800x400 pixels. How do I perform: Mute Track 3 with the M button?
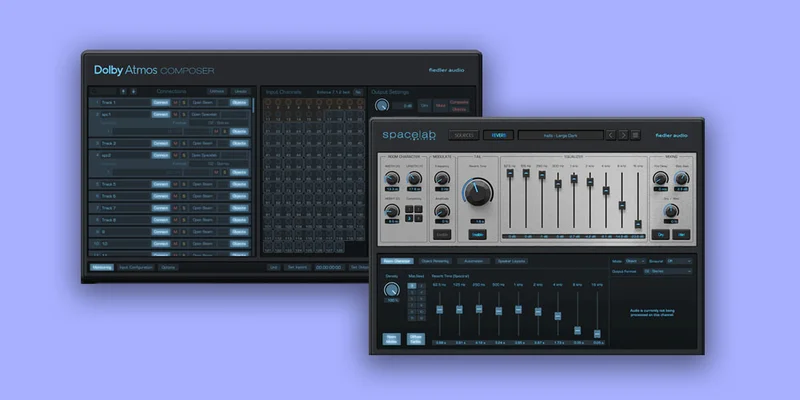(x=175, y=143)
